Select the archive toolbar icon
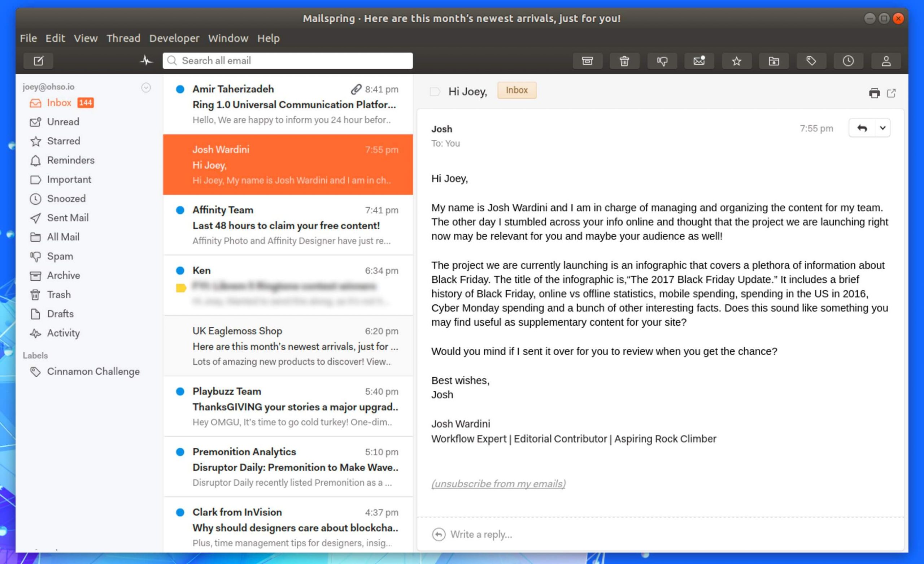This screenshot has height=564, width=924. [587, 60]
